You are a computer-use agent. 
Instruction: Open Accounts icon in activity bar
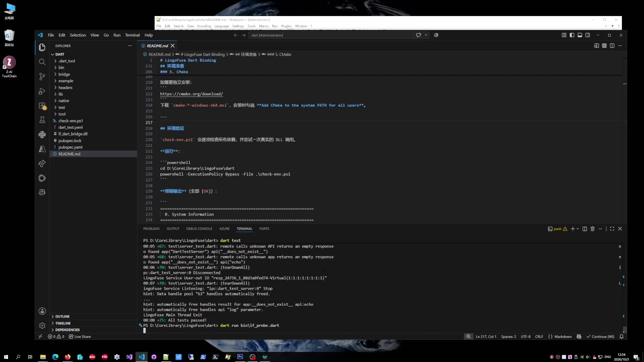[42, 311]
